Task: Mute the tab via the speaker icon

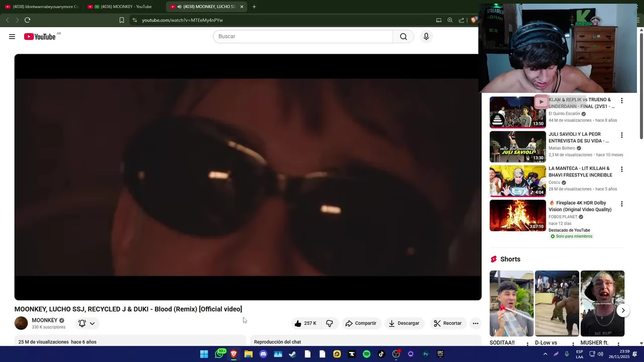Action: pyautogui.click(x=179, y=7)
